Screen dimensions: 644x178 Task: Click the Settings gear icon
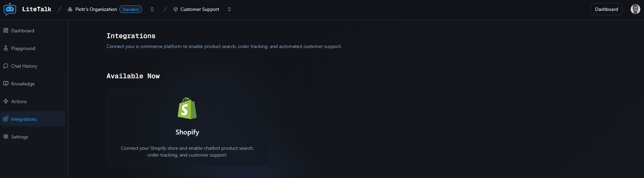pyautogui.click(x=6, y=136)
